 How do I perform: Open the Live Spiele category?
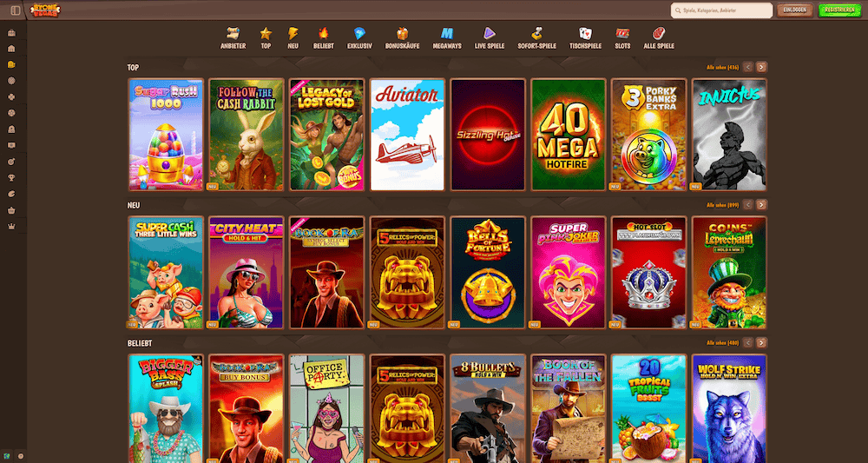click(490, 38)
